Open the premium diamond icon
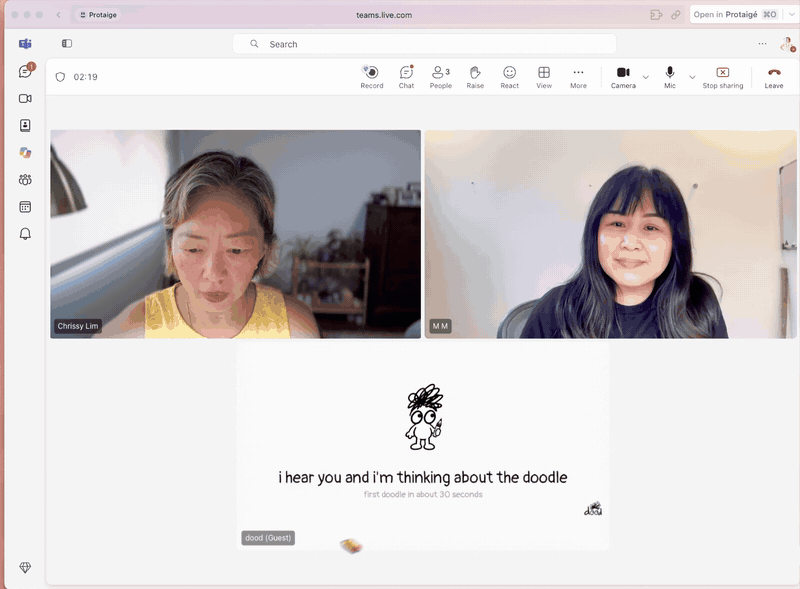Viewport: 800px width, 589px height. 25,567
